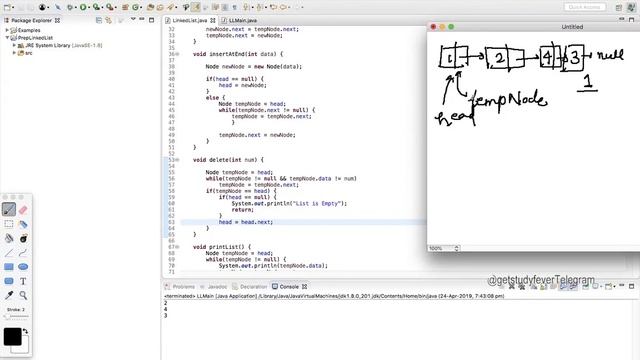Open Package Explorer view menu arrow

(133, 19)
